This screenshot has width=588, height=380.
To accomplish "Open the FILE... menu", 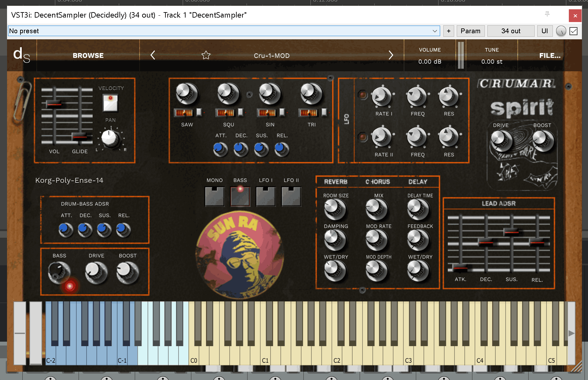I will tap(550, 55).
